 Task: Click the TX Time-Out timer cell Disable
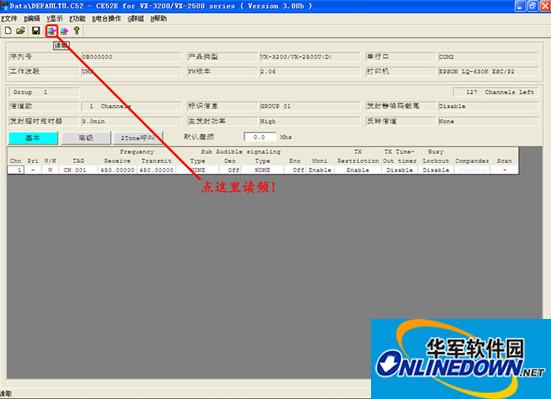(400, 170)
